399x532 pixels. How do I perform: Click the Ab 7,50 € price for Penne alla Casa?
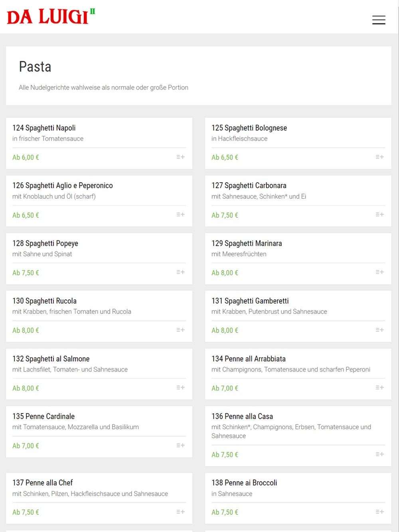(x=225, y=455)
